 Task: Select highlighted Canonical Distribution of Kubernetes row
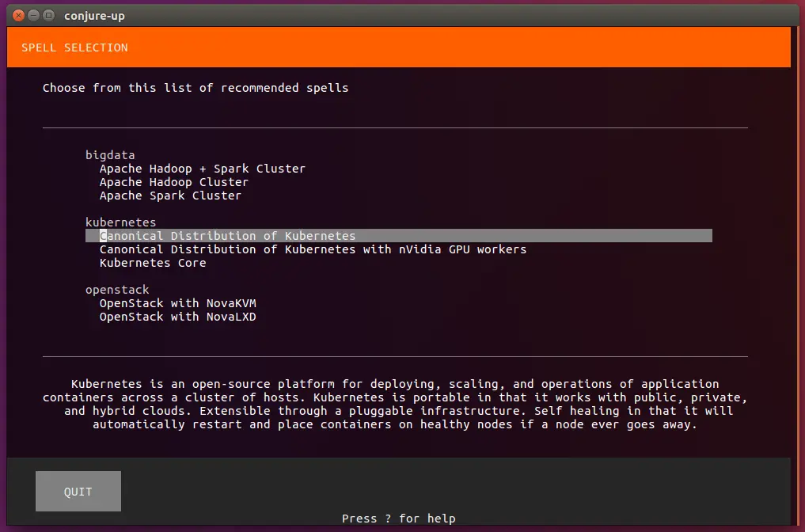398,236
